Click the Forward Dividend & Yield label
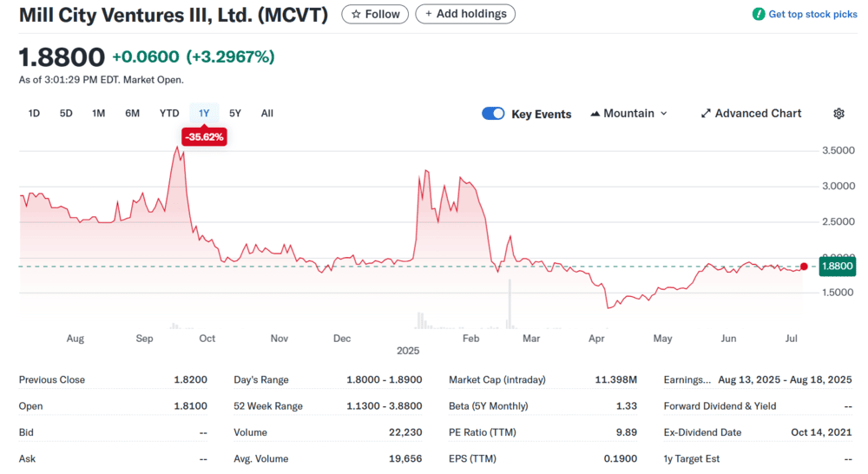868x474 pixels. pos(720,406)
